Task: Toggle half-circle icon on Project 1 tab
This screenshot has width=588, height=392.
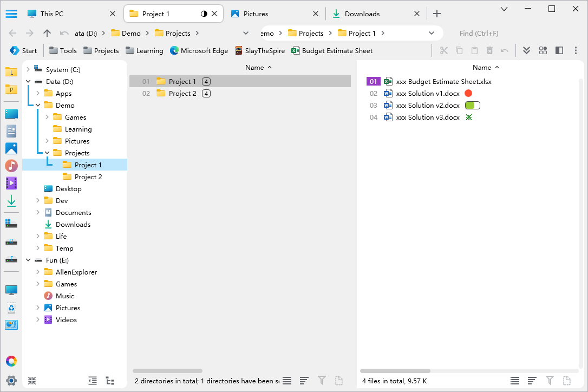Action: (x=204, y=14)
